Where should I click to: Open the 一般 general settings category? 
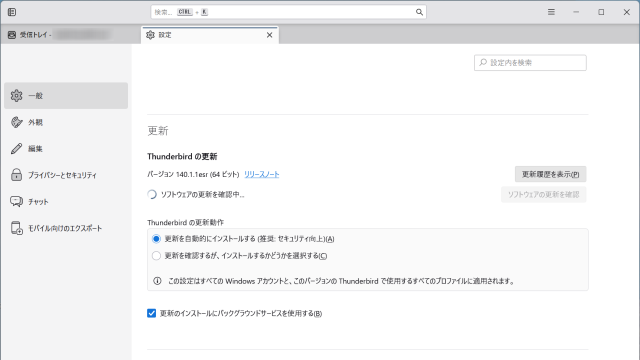66,96
